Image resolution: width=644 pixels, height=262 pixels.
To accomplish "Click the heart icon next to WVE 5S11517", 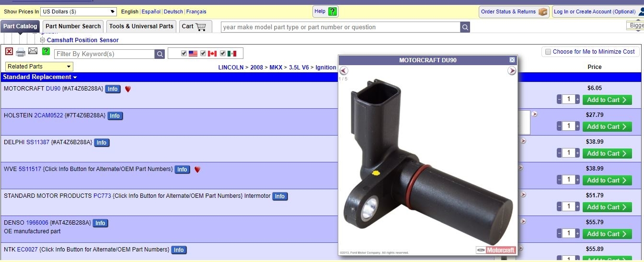I will pyautogui.click(x=197, y=170).
